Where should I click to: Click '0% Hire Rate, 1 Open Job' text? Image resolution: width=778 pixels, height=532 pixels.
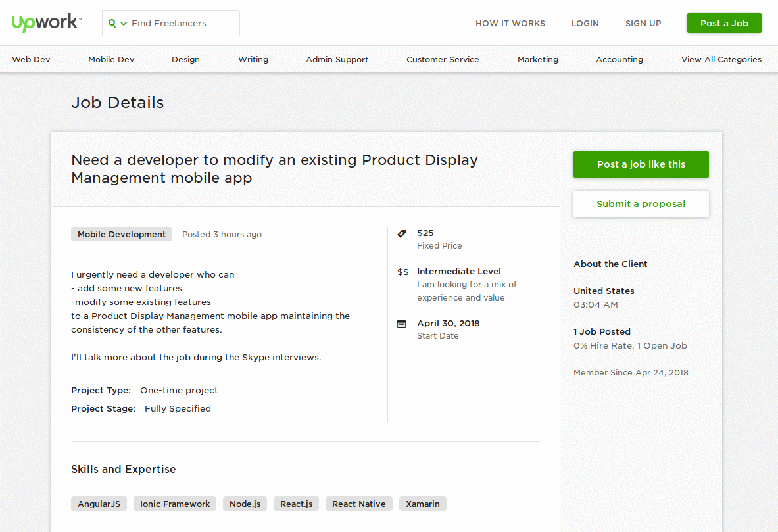(630, 345)
